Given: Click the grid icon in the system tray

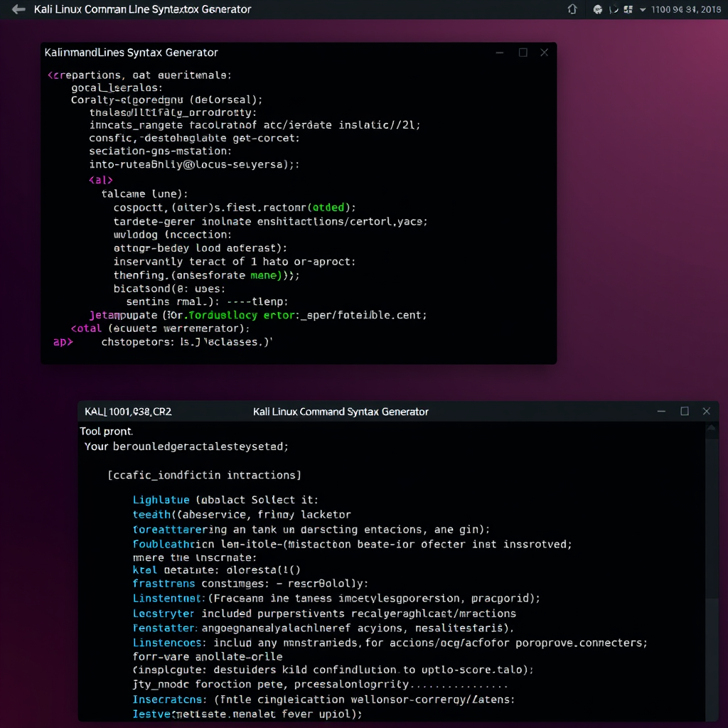Looking at the screenshot, I should coord(628,9).
